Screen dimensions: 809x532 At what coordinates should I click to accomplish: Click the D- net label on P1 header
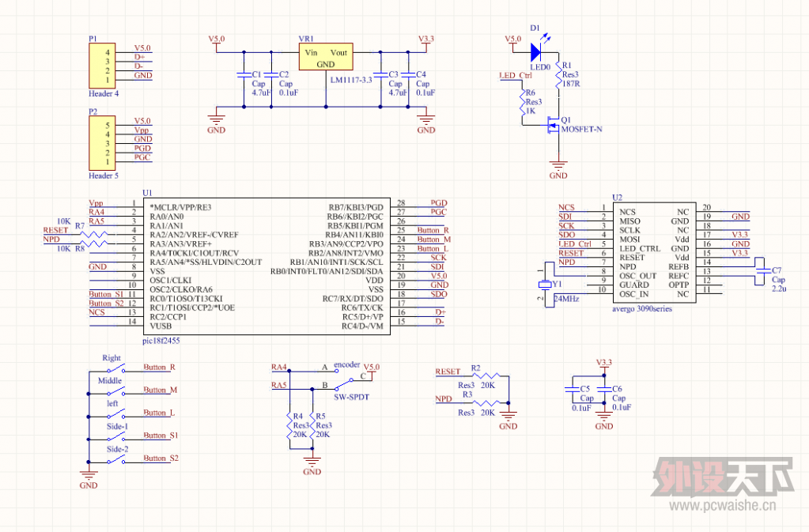(x=139, y=66)
